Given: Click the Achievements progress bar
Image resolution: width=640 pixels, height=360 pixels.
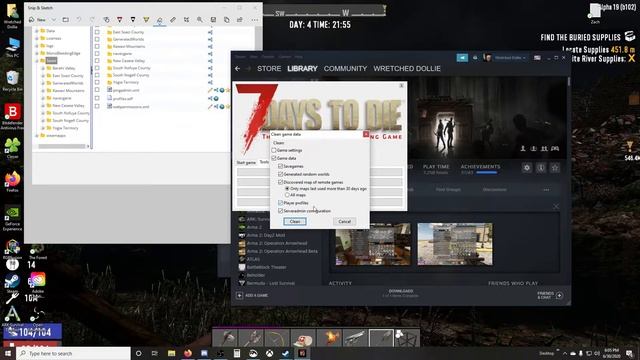Looking at the screenshot, I should click(487, 173).
